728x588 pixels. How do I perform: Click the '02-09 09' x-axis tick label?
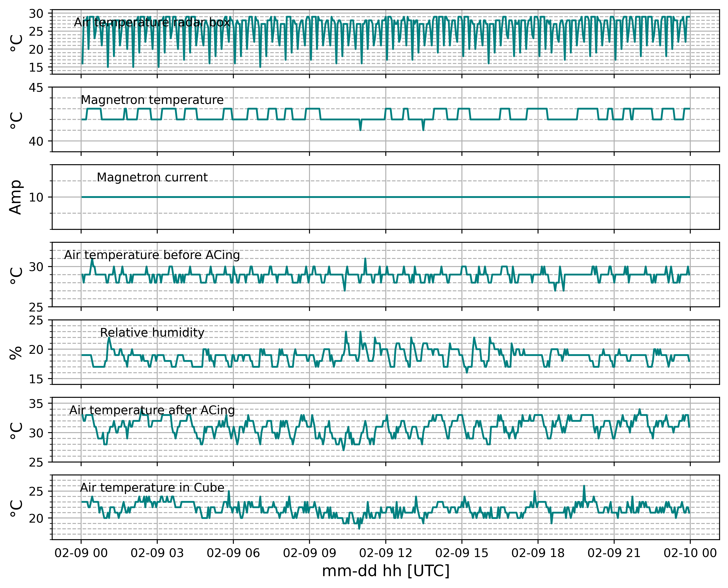click(309, 553)
